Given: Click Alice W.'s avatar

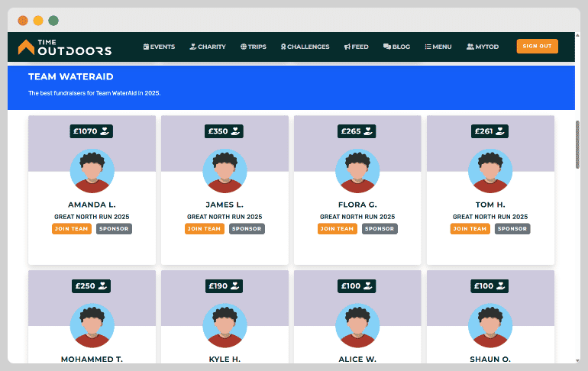Looking at the screenshot, I should [357, 325].
